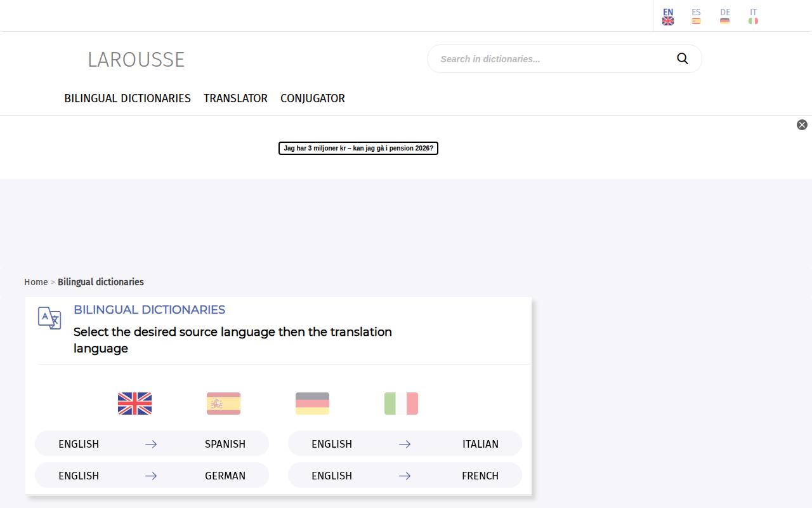Open the Bilingual Dictionaries menu

click(x=128, y=98)
